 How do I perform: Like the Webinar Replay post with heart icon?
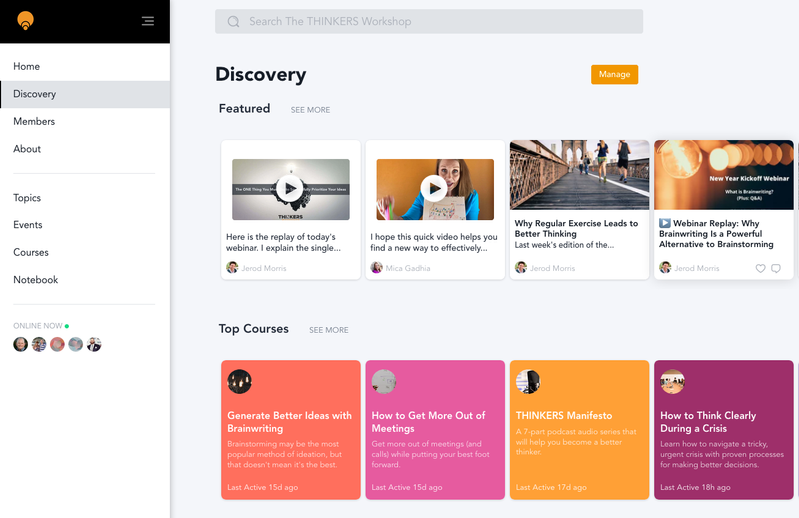point(760,268)
